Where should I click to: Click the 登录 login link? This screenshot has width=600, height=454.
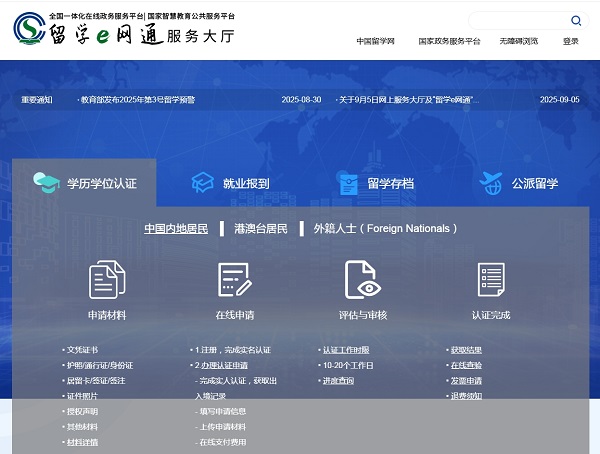click(571, 41)
